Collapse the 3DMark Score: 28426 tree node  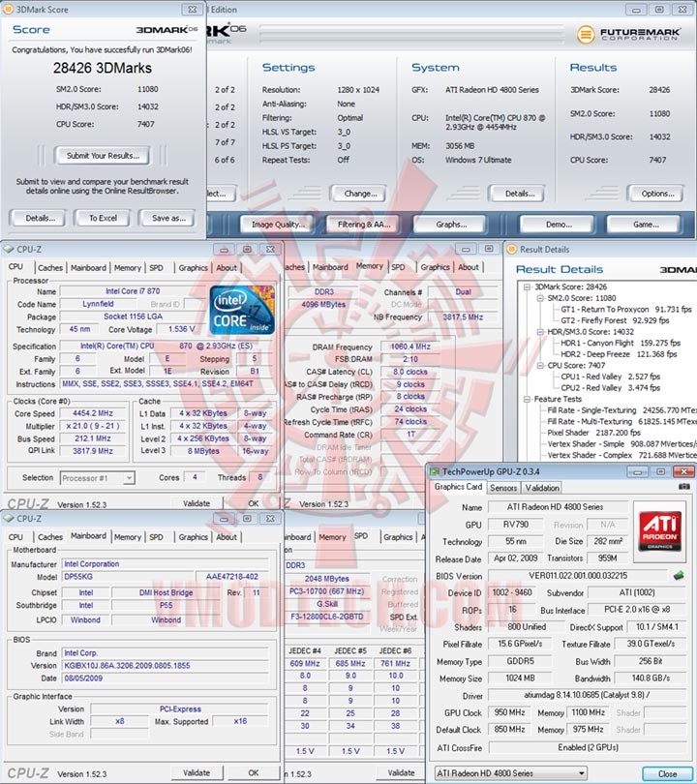(527, 287)
